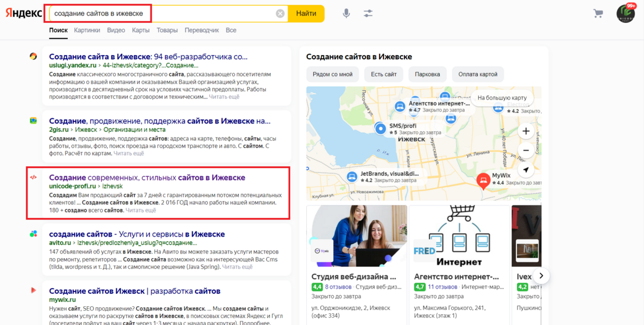Viewport: 644px width, 325px height.
Task: Click the uslugi.yandex.ru result favicon
Action: coord(33,56)
